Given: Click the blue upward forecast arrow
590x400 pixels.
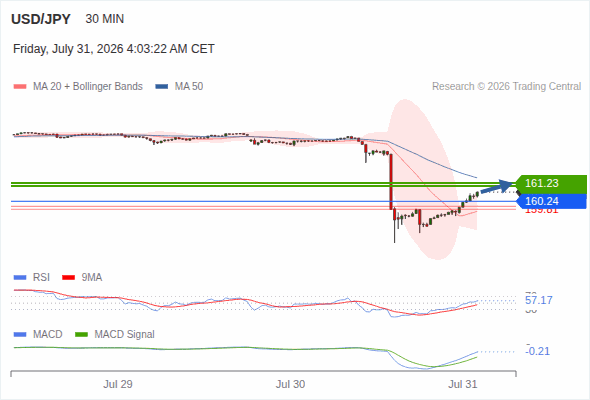Looking at the screenshot, I should coord(497,187).
